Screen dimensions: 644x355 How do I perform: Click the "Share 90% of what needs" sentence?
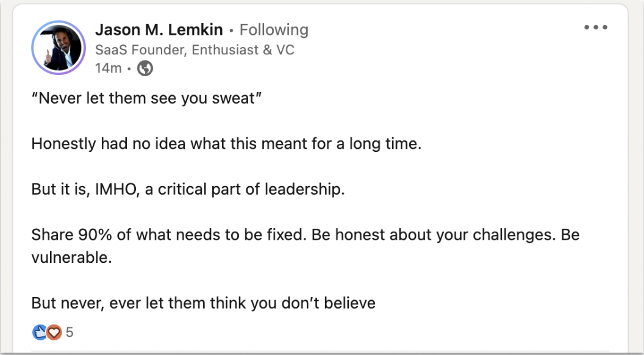pyautogui.click(x=169, y=235)
